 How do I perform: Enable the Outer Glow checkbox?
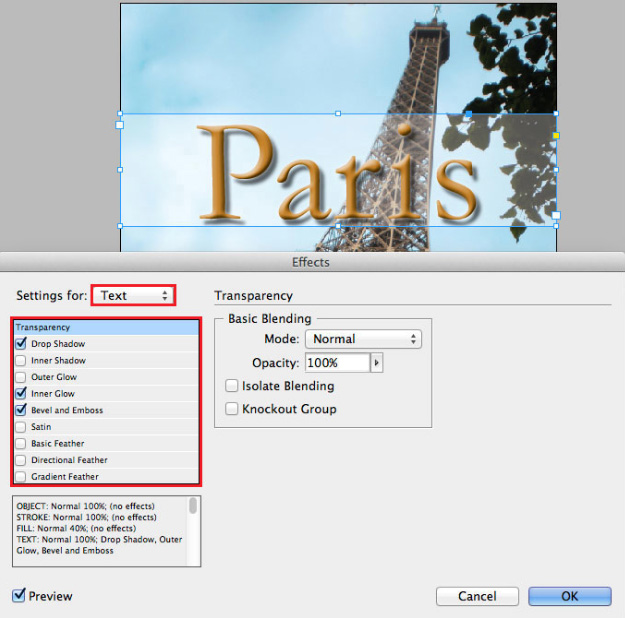click(21, 377)
